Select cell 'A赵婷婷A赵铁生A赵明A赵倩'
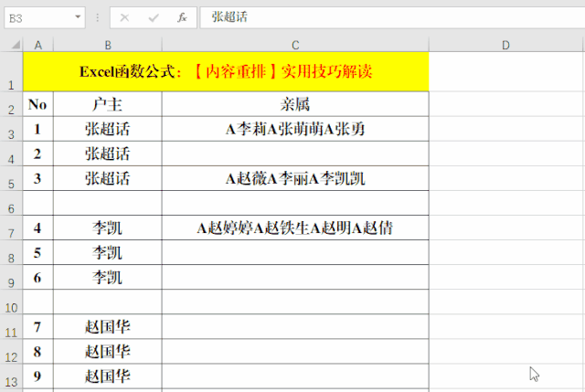The height and width of the screenshot is (392, 585). click(x=295, y=228)
